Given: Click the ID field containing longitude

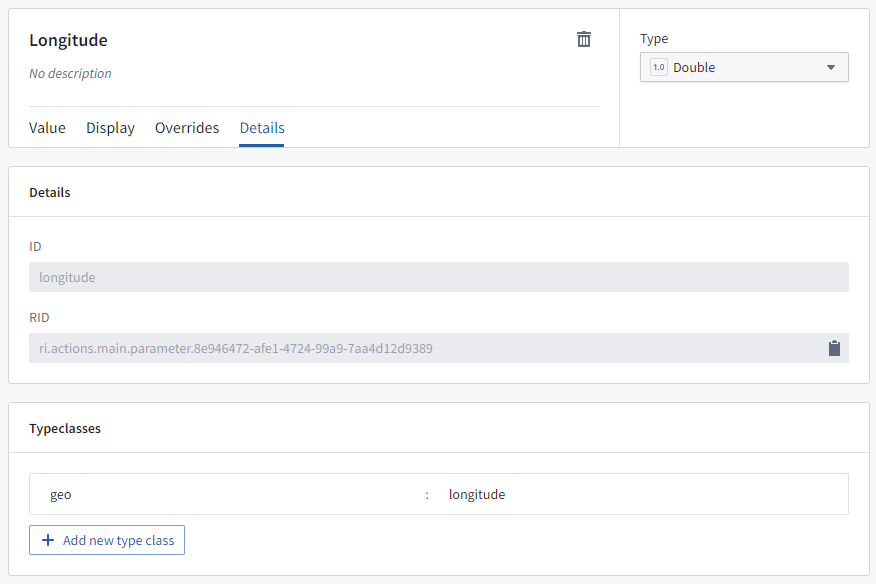Looking at the screenshot, I should pyautogui.click(x=439, y=277).
